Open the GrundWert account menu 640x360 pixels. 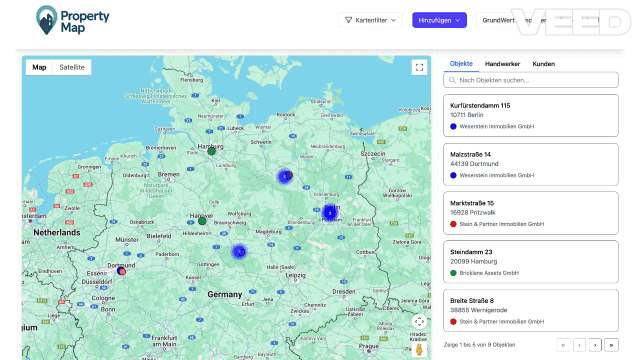pos(547,20)
